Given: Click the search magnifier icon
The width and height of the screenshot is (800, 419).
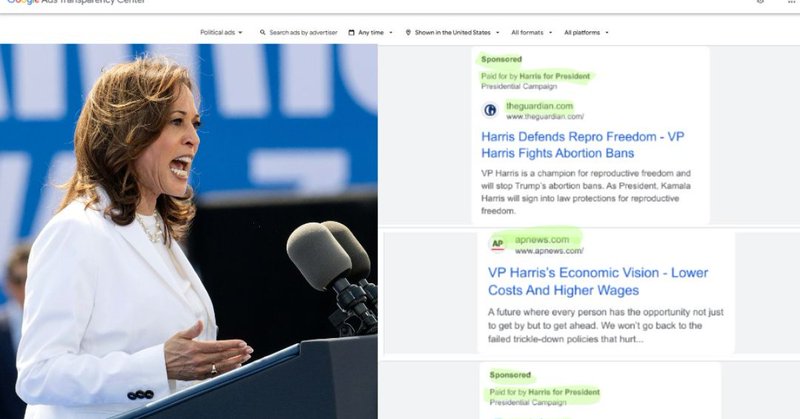Looking at the screenshot, I should tap(263, 32).
